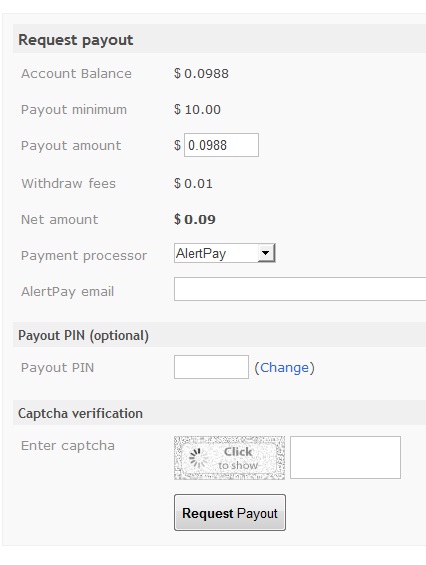This screenshot has width=426, height=565.
Task: Click the AlertPay email text field
Action: (x=300, y=289)
